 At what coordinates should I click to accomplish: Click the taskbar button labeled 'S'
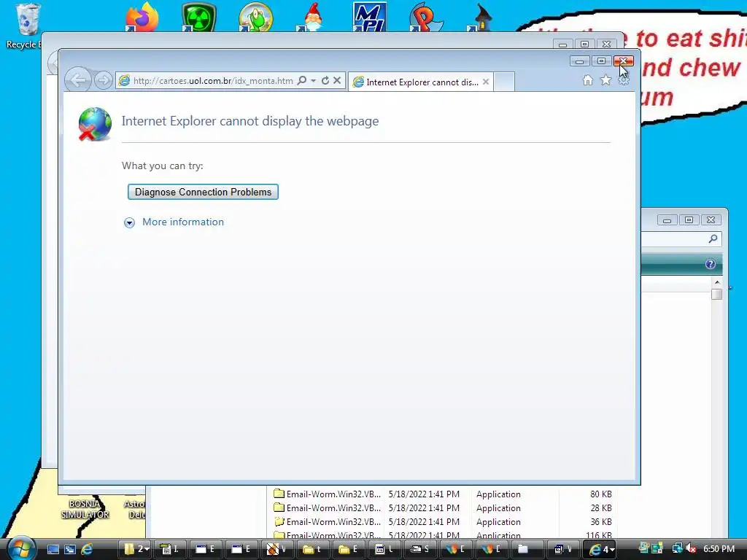[419, 549]
